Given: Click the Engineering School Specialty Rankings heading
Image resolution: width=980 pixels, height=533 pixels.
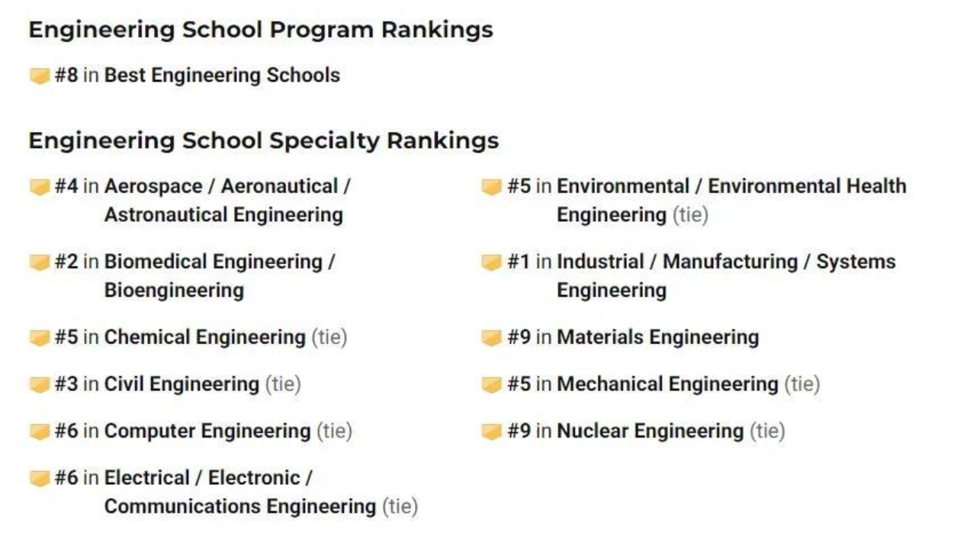Looking at the screenshot, I should pyautogui.click(x=263, y=140).
